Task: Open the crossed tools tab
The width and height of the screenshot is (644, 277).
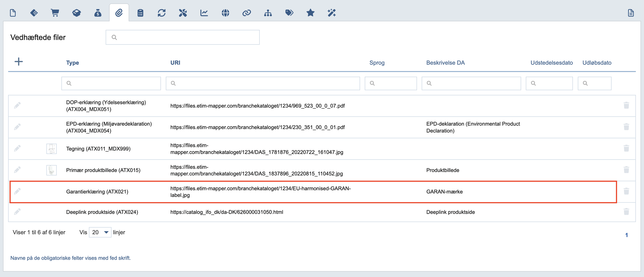Action: [183, 13]
